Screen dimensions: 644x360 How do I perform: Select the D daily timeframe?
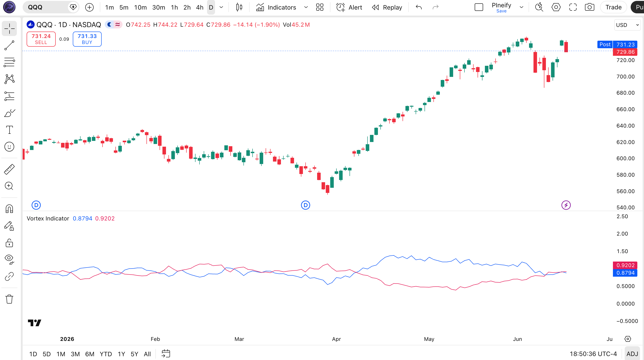click(x=211, y=7)
